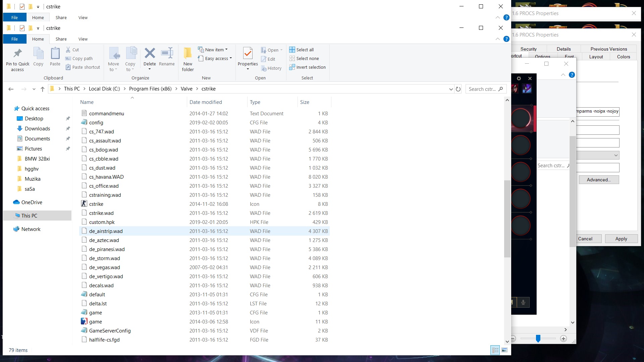Click the Copy icon in Clipboard group
This screenshot has height=362, width=644.
tap(38, 54)
